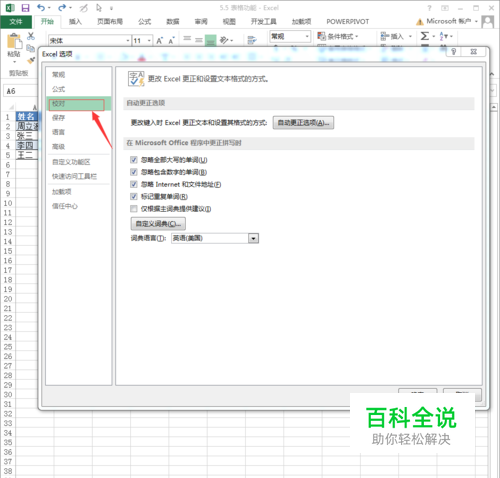This screenshot has height=478, width=500.
Task: Apply middle align to cells
Action: (199, 40)
